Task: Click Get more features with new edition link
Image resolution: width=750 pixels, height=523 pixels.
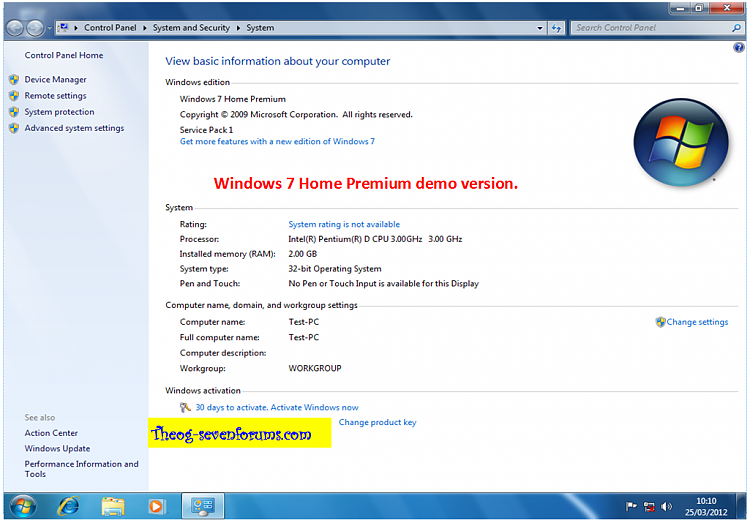Action: 277,142
